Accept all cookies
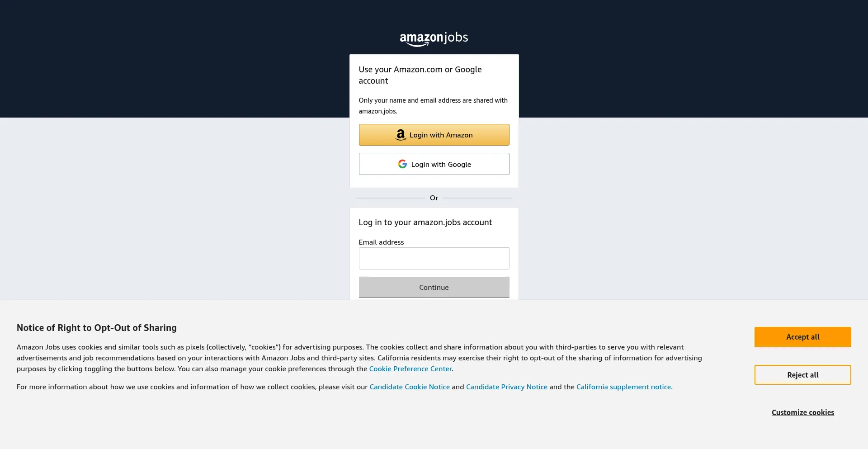This screenshot has width=868, height=449. [802, 337]
